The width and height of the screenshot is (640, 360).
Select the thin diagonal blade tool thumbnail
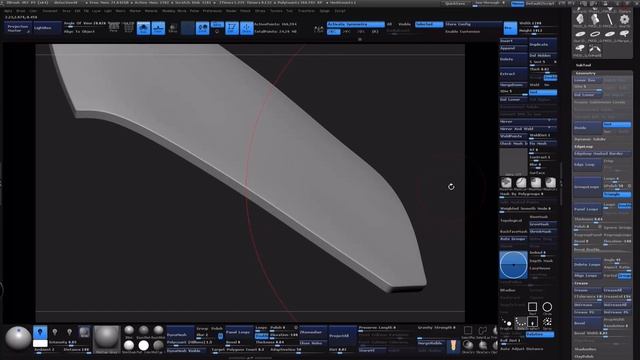609,20
